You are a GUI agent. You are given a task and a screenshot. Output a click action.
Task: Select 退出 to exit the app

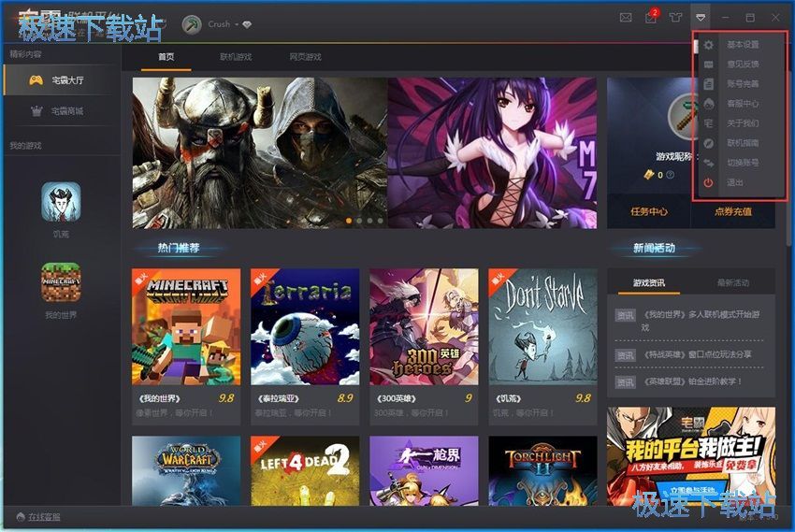tap(734, 182)
